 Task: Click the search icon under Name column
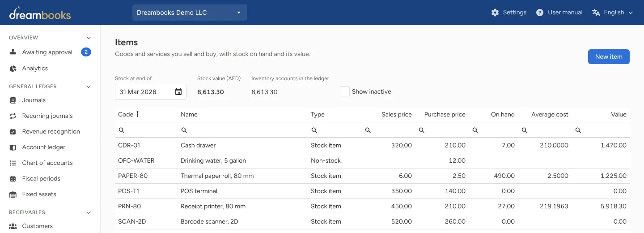pyautogui.click(x=184, y=130)
